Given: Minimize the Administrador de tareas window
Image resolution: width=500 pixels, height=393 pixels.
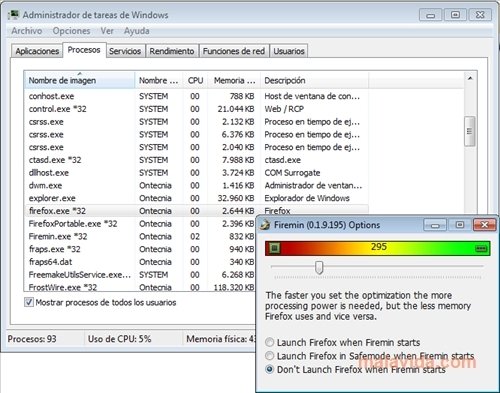Looking at the screenshot, I should pos(430,15).
